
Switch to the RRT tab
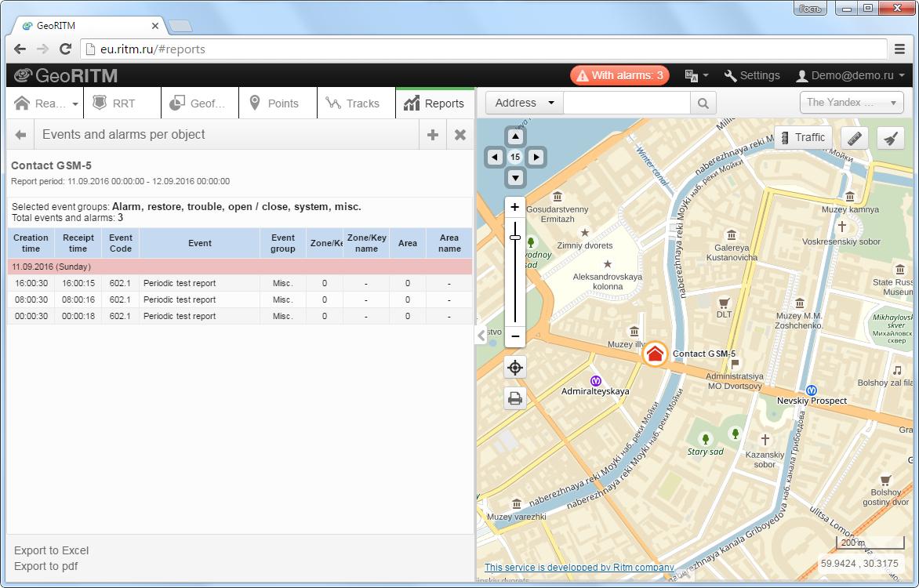tap(122, 103)
